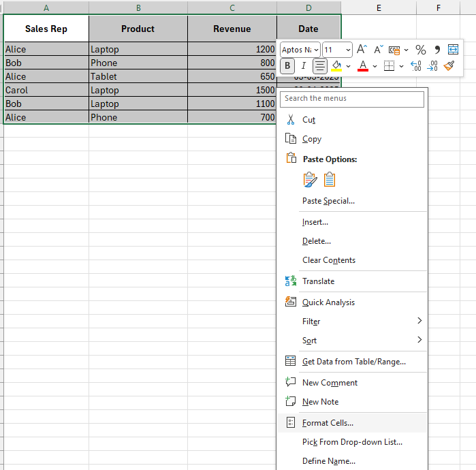Select Define Name... option
The image size is (476, 470).
coord(352,461)
